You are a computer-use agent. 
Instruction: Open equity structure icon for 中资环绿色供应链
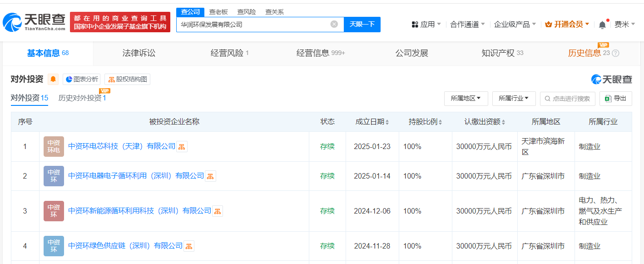click(x=189, y=246)
